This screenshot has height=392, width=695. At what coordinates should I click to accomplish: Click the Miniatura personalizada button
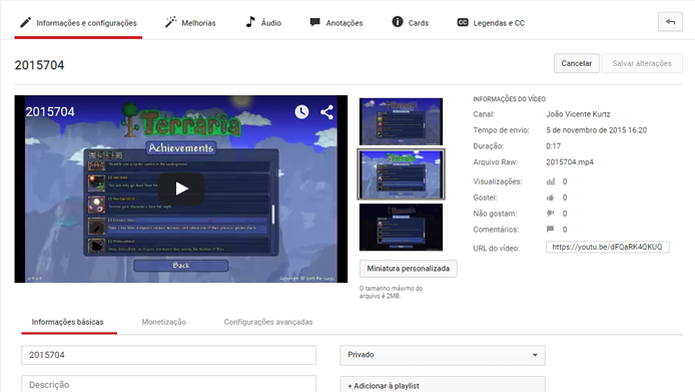click(x=408, y=268)
